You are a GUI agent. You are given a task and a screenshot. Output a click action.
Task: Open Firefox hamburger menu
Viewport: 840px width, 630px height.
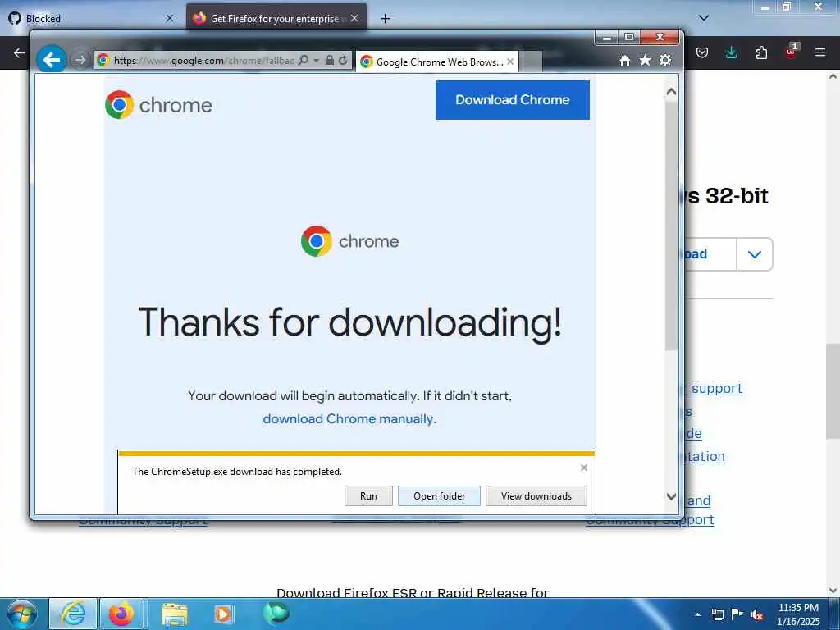point(820,52)
